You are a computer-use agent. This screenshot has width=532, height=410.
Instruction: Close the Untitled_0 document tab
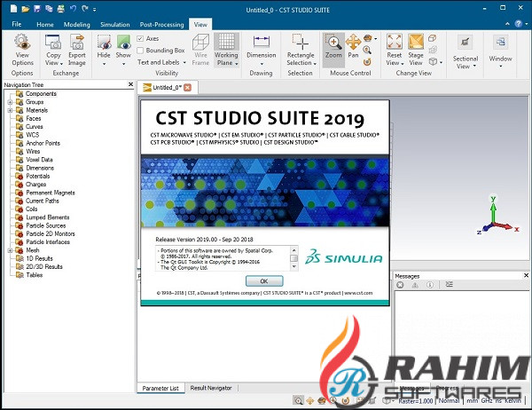(x=187, y=87)
